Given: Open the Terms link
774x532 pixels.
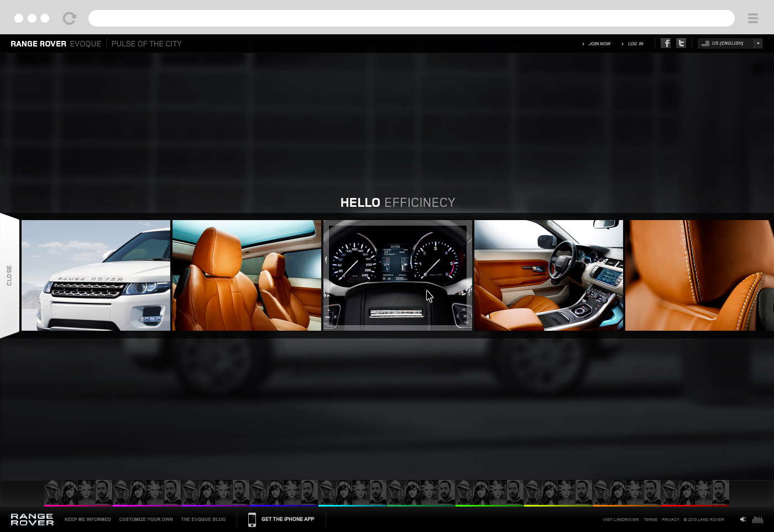Looking at the screenshot, I should (650, 519).
